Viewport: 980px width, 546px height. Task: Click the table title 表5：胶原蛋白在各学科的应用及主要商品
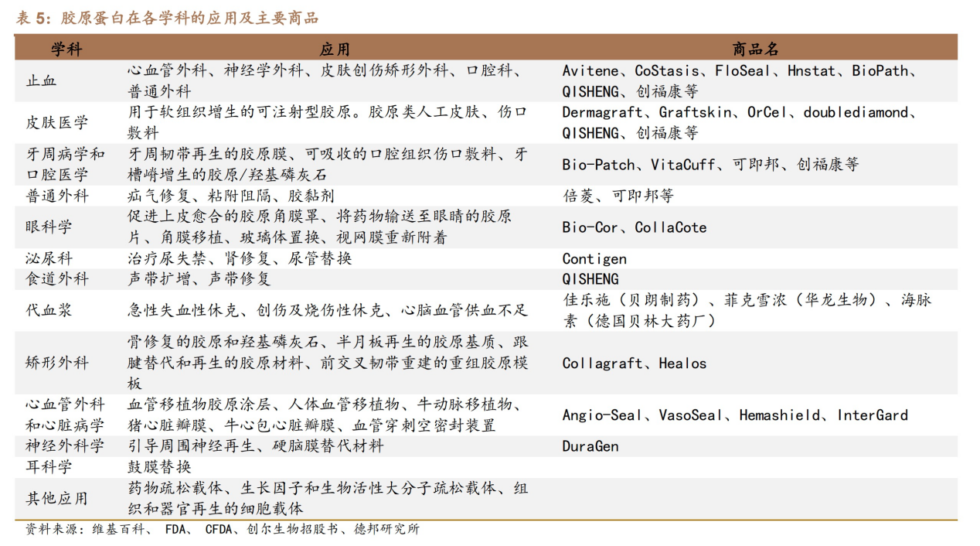[x=167, y=19]
